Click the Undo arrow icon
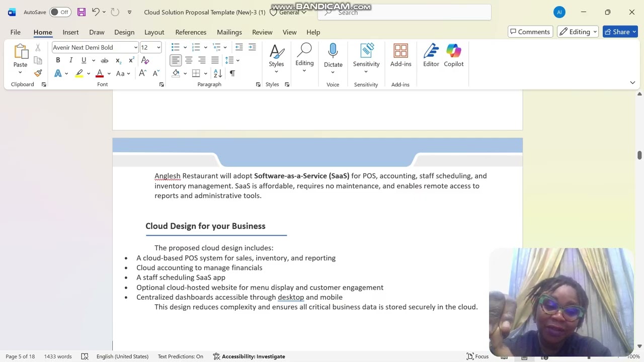Image resolution: width=644 pixels, height=362 pixels. pyautogui.click(x=96, y=12)
